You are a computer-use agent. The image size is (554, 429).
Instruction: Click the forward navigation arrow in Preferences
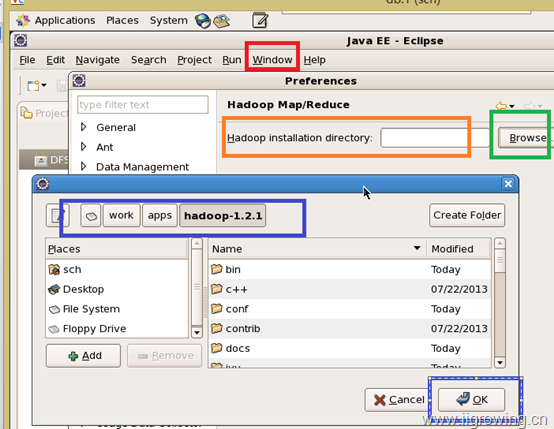point(529,106)
